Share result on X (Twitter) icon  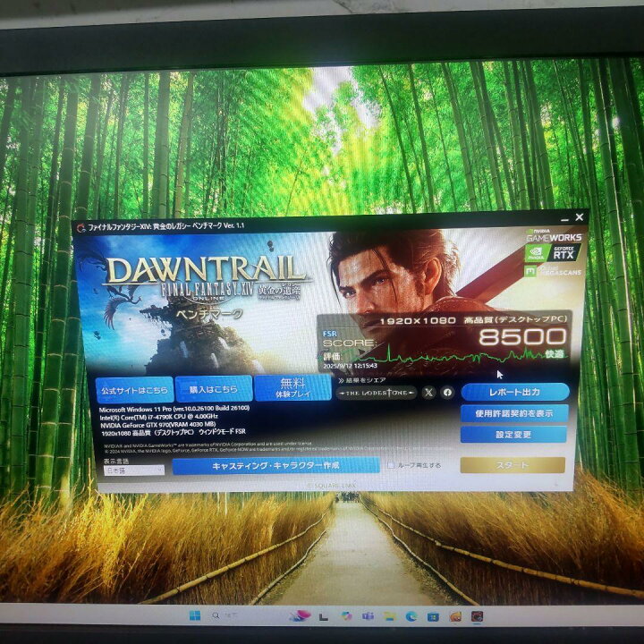[428, 393]
